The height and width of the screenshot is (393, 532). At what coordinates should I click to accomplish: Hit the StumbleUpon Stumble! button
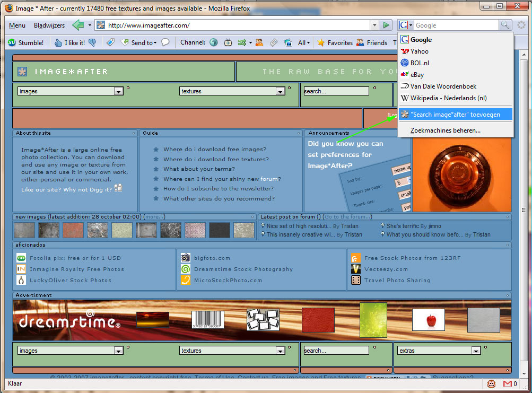point(26,43)
